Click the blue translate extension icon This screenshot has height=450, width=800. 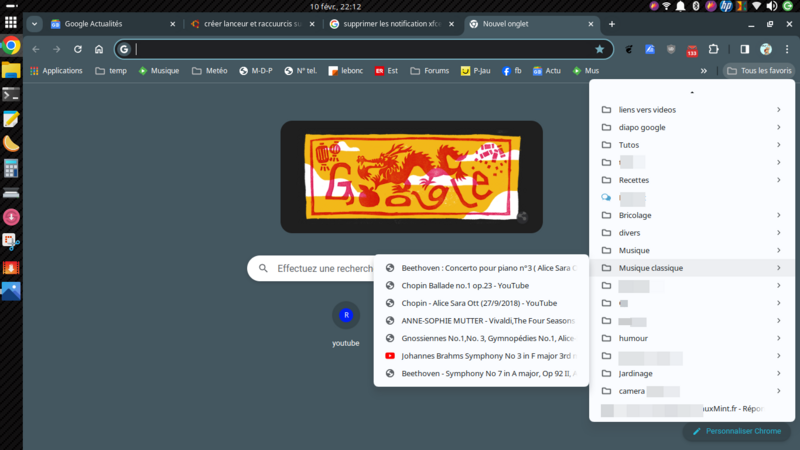point(649,49)
